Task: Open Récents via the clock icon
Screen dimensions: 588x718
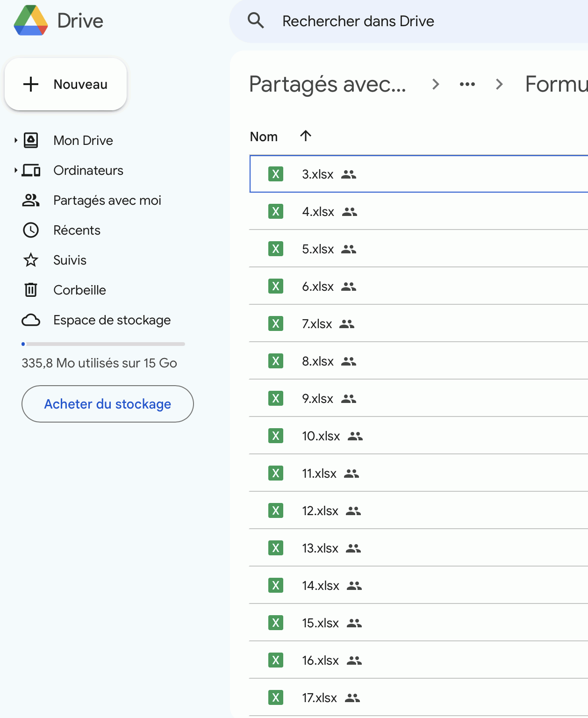Action: click(x=31, y=230)
